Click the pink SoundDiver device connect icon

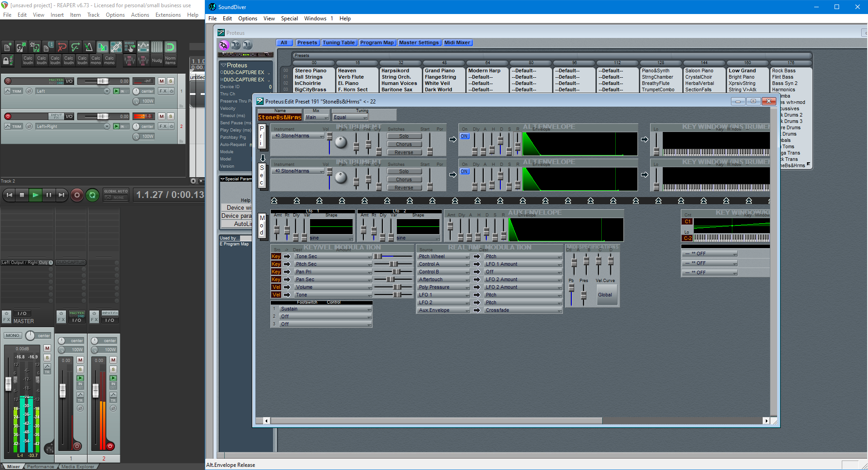click(x=224, y=45)
